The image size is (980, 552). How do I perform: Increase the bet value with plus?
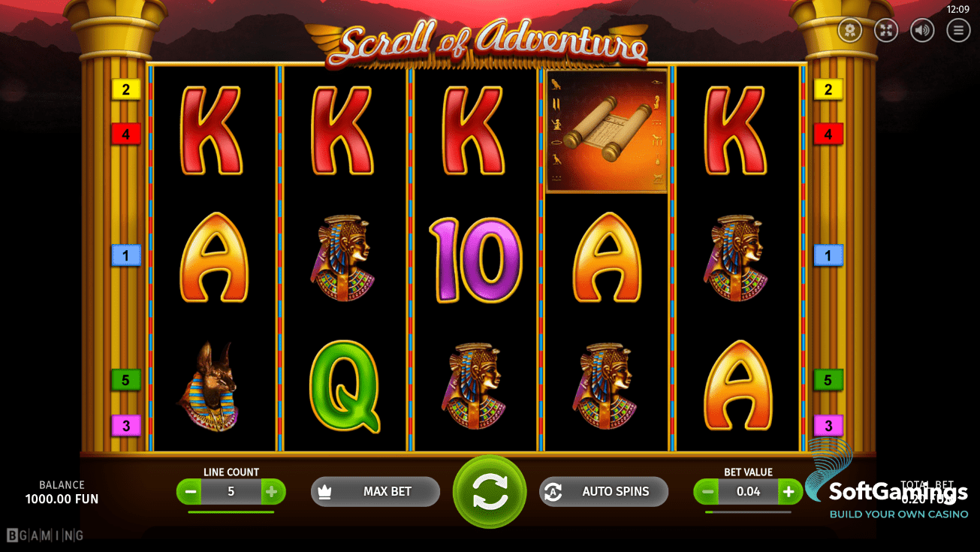789,492
